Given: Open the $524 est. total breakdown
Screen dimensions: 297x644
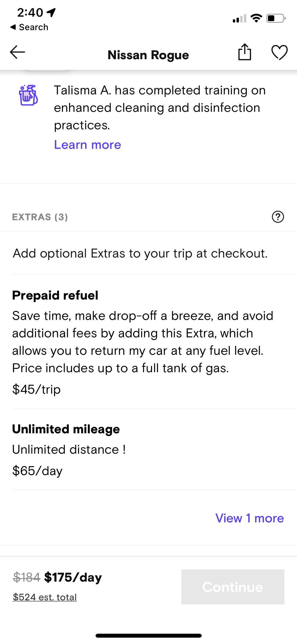Looking at the screenshot, I should click(x=45, y=597).
